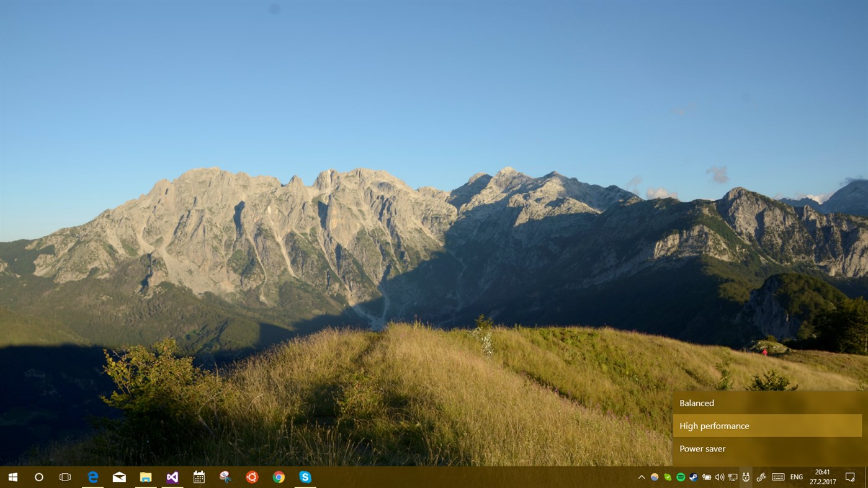
Task: Open the network status tray icon
Action: click(x=732, y=477)
